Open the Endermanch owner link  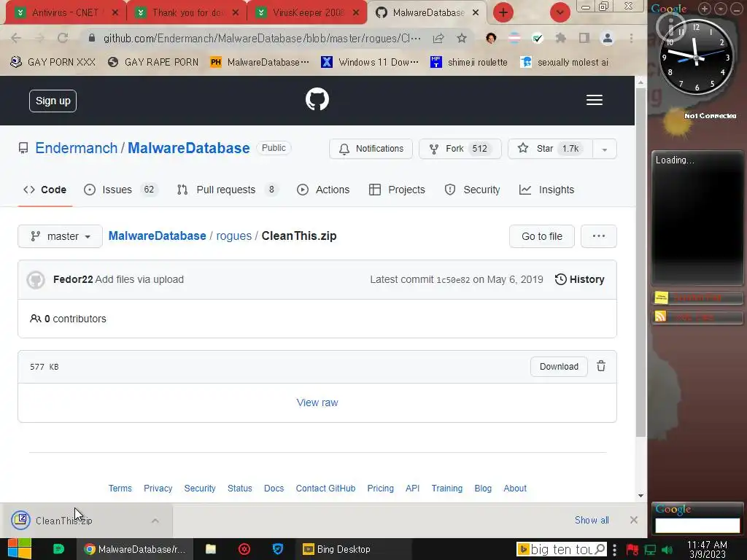click(76, 148)
